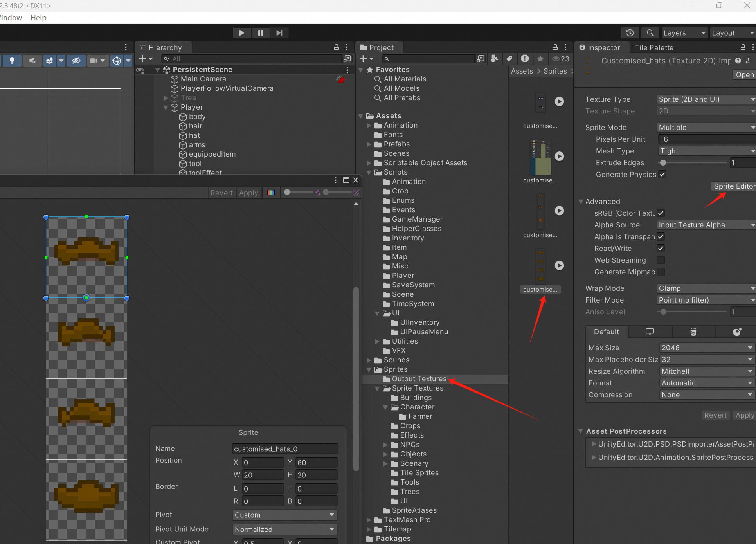Image resolution: width=756 pixels, height=544 pixels.
Task: Toggle scene lighting lightbulb icon
Action: 12,60
